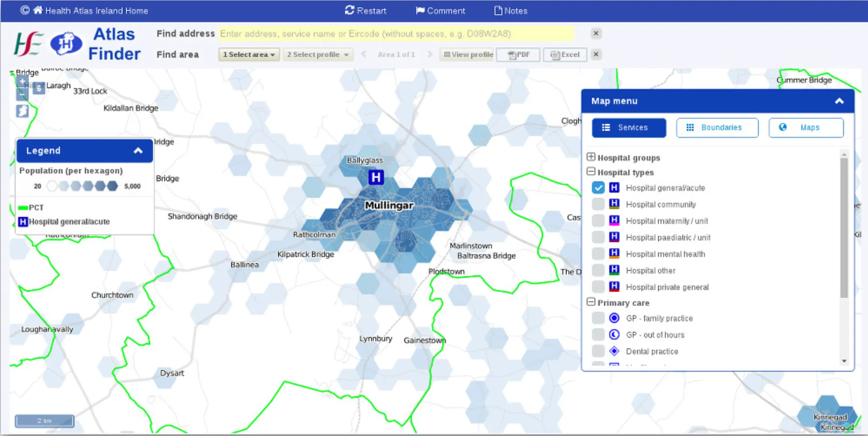The image size is (868, 436).
Task: Expand the Hospital groups section
Action: tap(591, 157)
